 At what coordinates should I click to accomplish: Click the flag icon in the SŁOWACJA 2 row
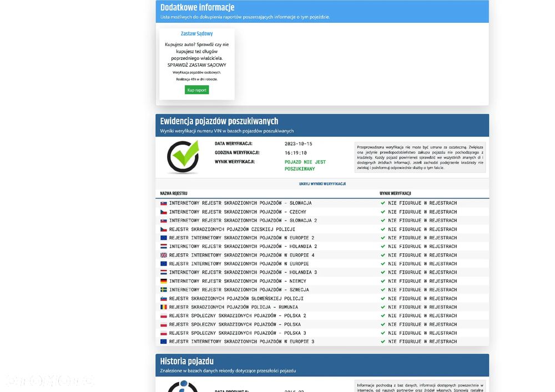tap(164, 221)
